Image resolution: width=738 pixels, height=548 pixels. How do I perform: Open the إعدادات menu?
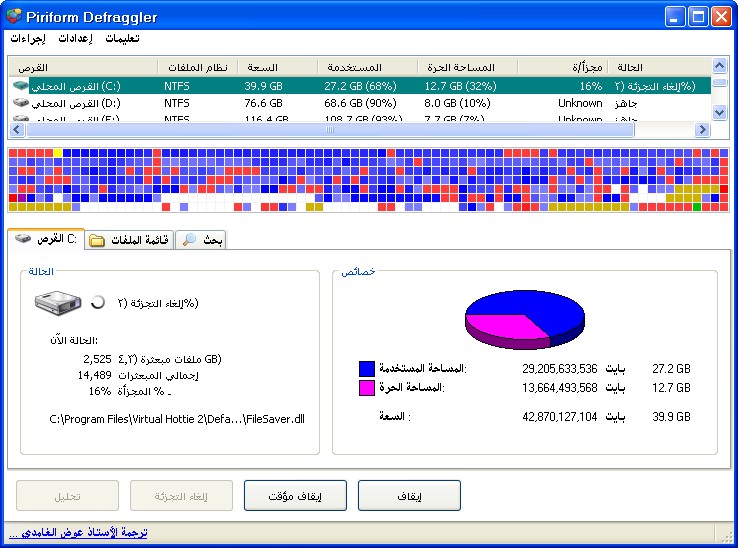(x=75, y=39)
